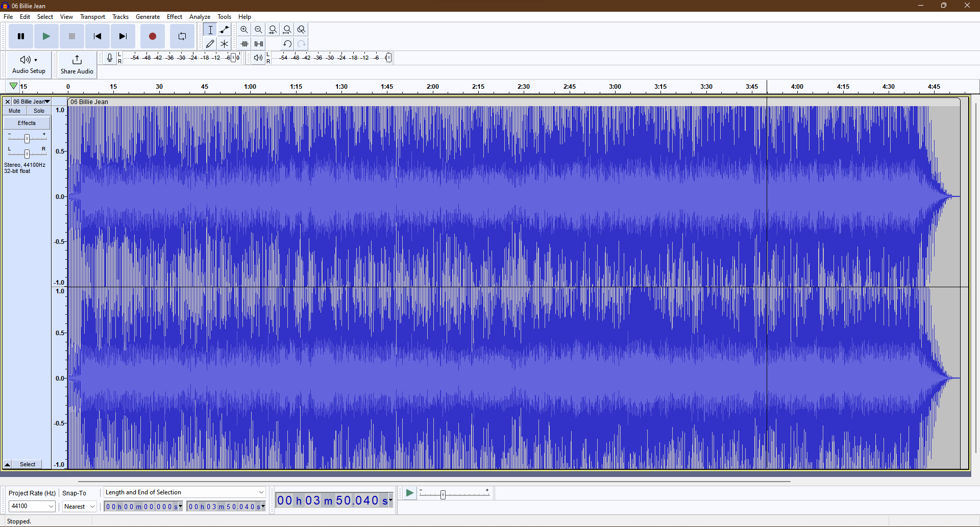Screen dimensions: 980x527
Task: Skip to end of track
Action: (123, 36)
